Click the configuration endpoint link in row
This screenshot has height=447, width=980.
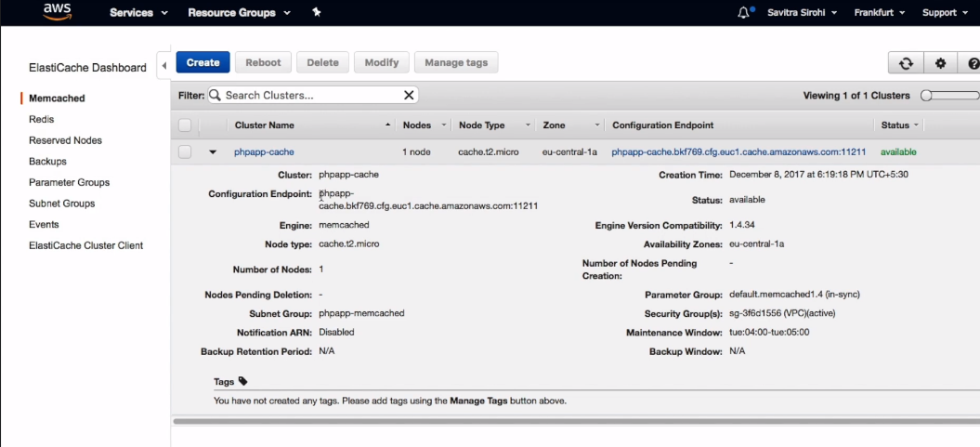tap(738, 151)
